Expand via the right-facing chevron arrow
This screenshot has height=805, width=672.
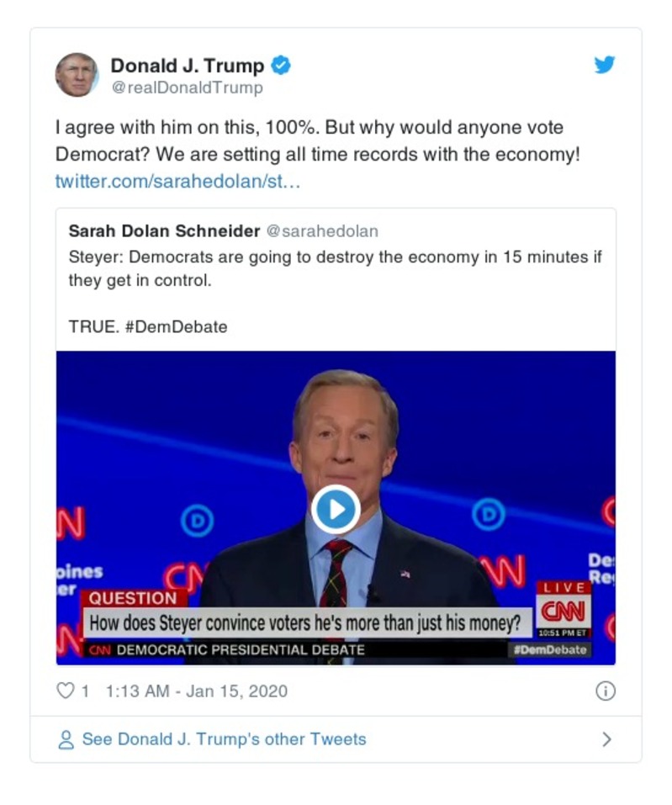coord(607,739)
